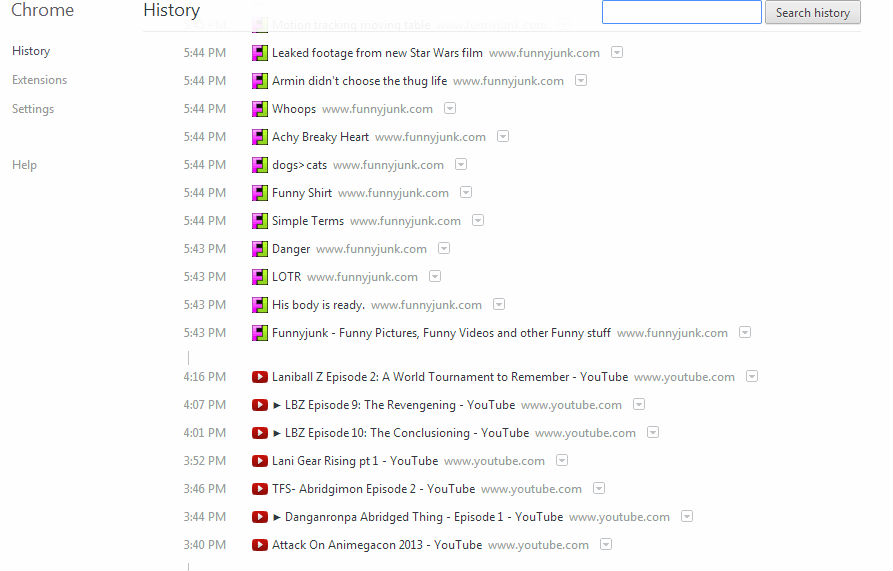Viewport: 893px width, 571px height.
Task: Click the favicon beside 'Leaked footage from new Star Wars film'
Action: click(260, 53)
